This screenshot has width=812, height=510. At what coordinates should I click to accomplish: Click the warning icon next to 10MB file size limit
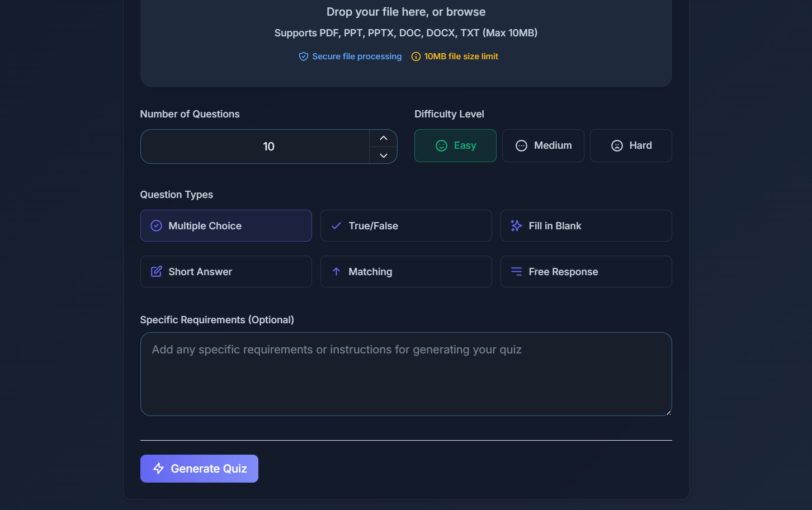coord(415,56)
